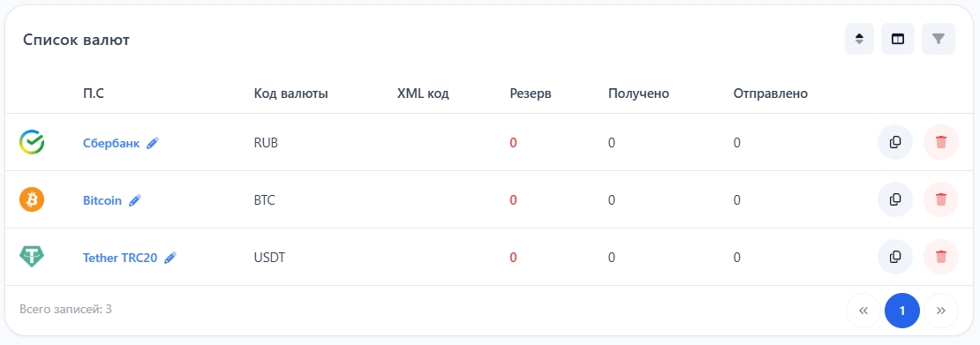Open the Tether TRC20 link
980x345 pixels.
pyautogui.click(x=120, y=258)
